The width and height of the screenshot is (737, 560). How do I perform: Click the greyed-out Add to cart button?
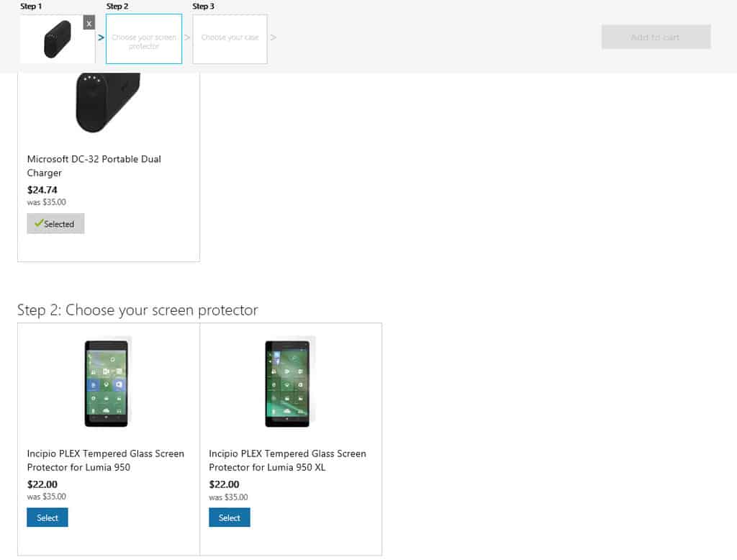[x=656, y=37]
